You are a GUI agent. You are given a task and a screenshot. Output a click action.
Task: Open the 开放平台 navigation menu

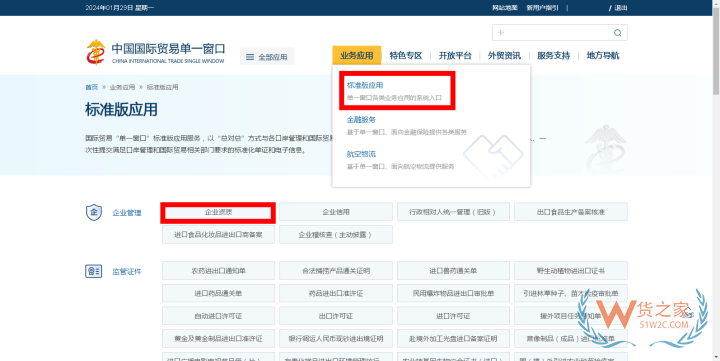(455, 56)
